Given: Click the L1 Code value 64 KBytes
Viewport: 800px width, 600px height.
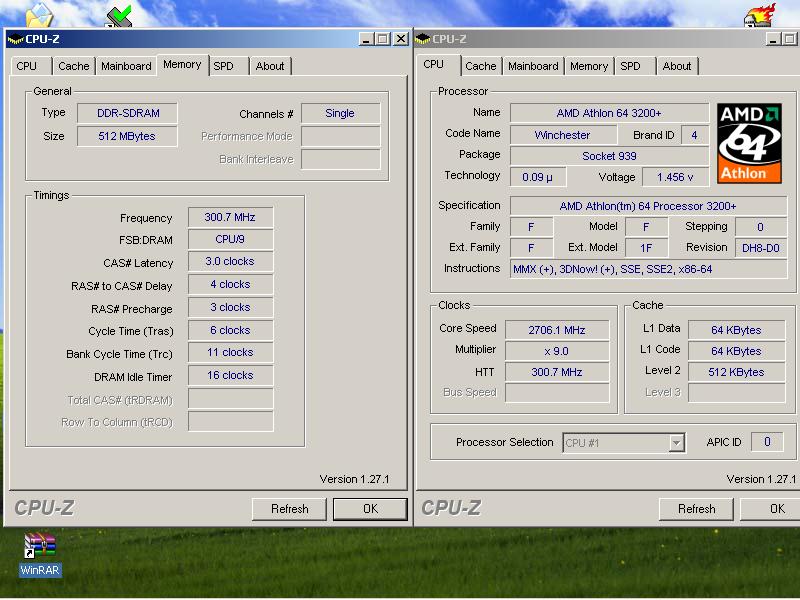Looking at the screenshot, I should (736, 352).
